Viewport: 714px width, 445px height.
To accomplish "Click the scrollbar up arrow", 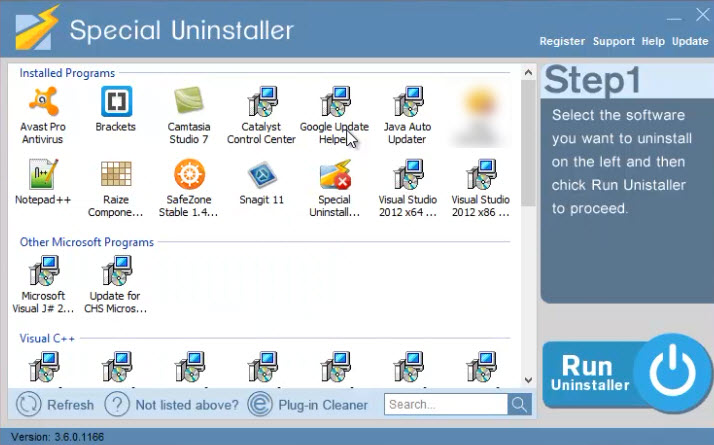I will click(528, 72).
